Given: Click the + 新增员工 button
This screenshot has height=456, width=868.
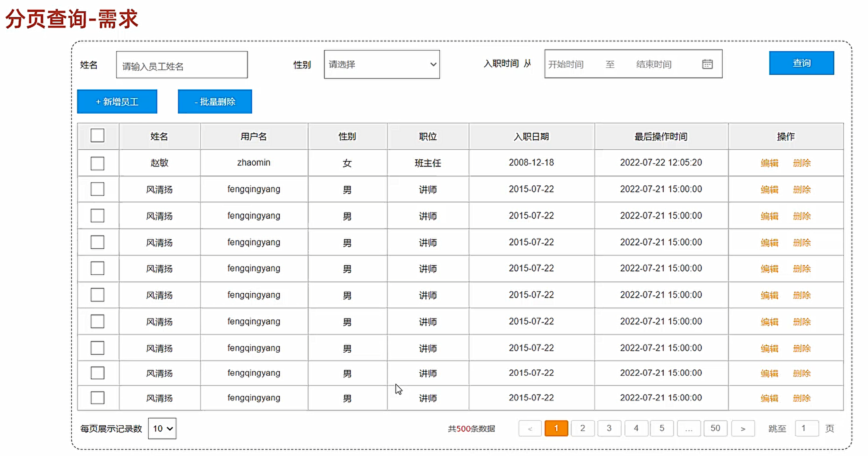Looking at the screenshot, I should click(117, 102).
